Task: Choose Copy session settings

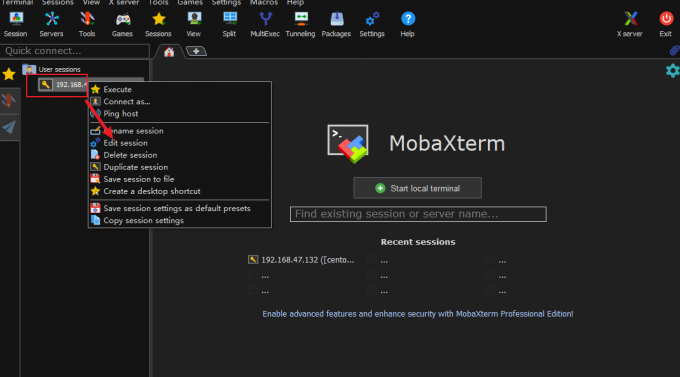Action: tap(180, 220)
